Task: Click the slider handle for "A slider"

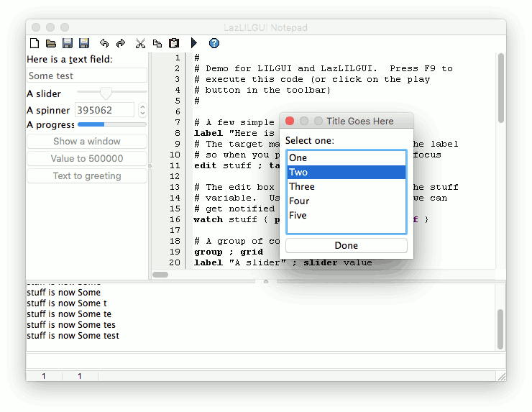Action: pos(106,93)
